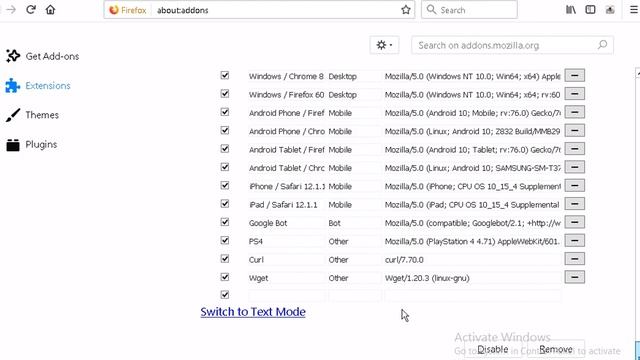
Task: Remove the Curl row with minus button
Action: 574,259
